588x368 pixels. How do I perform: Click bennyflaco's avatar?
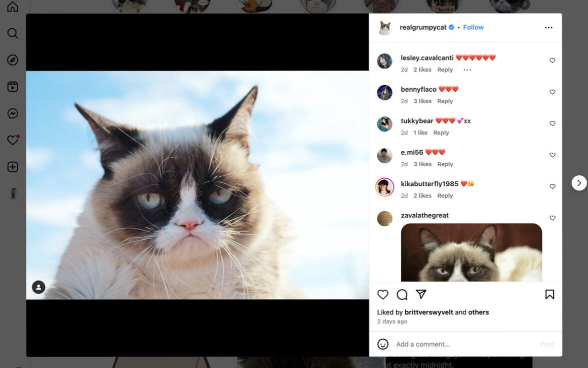tap(385, 93)
